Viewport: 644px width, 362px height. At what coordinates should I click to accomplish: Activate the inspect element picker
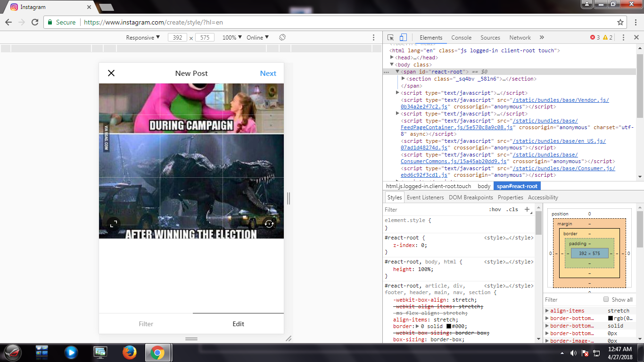pyautogui.click(x=390, y=37)
